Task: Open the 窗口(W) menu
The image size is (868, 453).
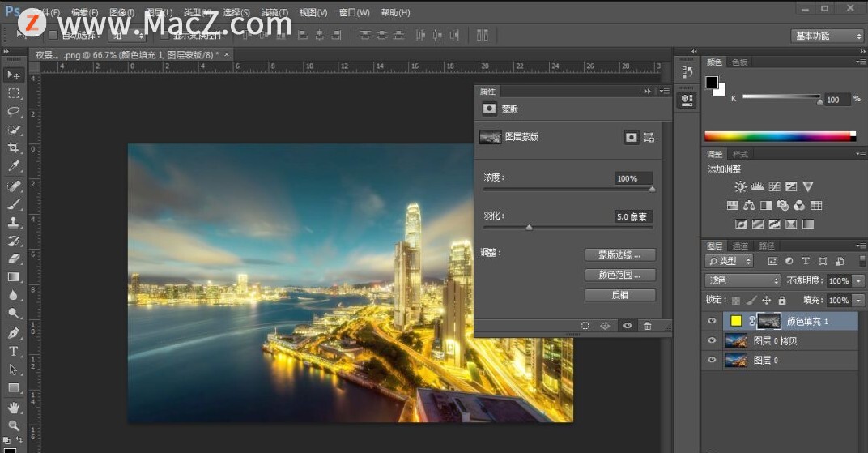Action: [355, 12]
